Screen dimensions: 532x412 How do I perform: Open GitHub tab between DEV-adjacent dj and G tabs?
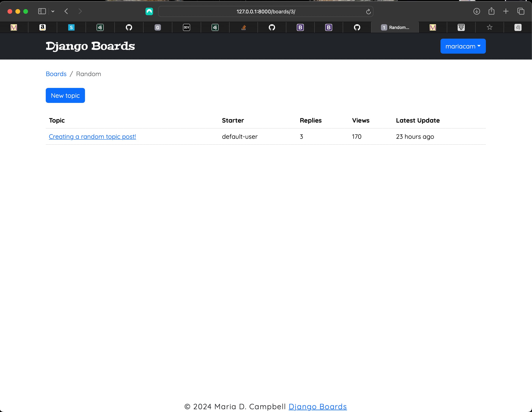click(129, 27)
